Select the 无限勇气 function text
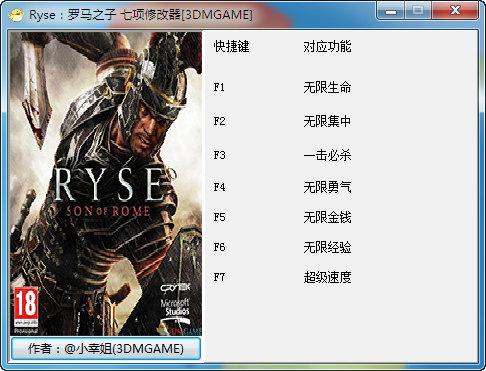Screen dimensions: 486x371 (x=327, y=187)
